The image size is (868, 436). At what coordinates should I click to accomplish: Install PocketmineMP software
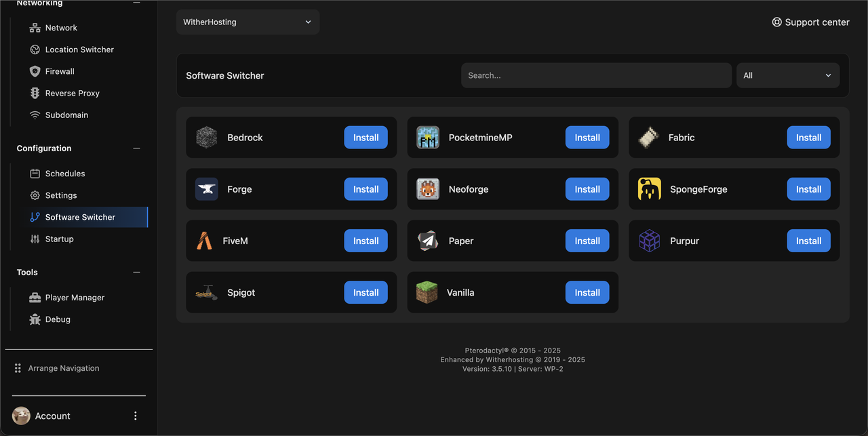point(587,138)
